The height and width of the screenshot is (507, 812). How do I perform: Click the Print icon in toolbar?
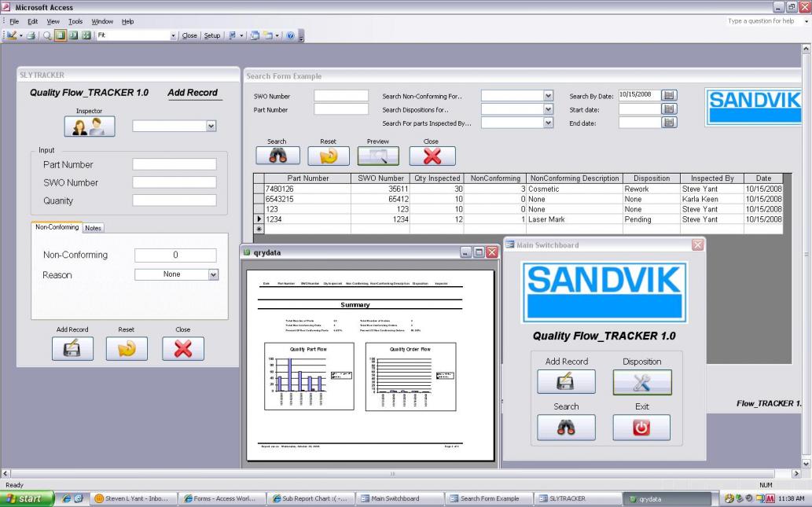coord(31,35)
